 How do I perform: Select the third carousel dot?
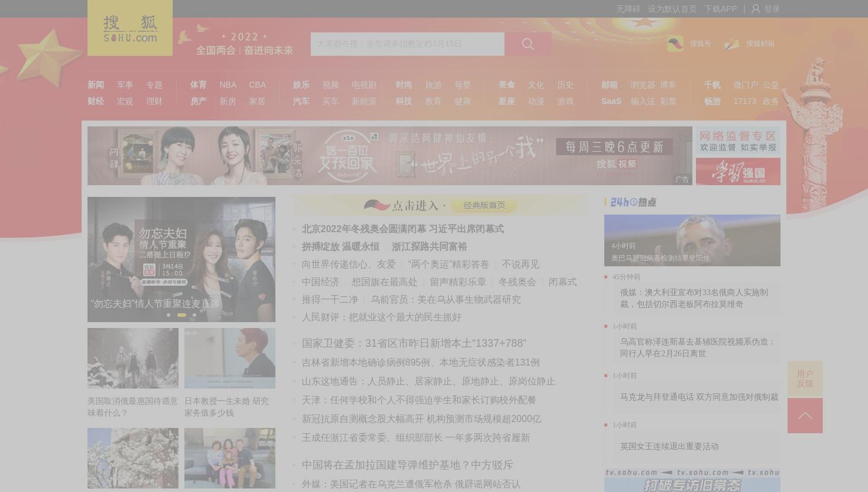point(194,315)
